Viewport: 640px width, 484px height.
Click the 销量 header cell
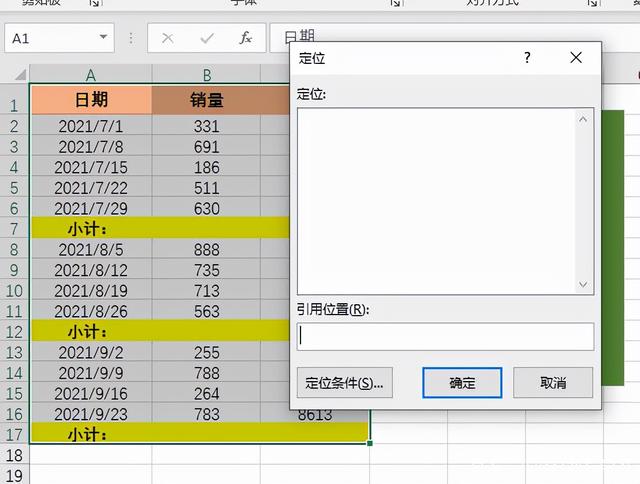tap(207, 100)
